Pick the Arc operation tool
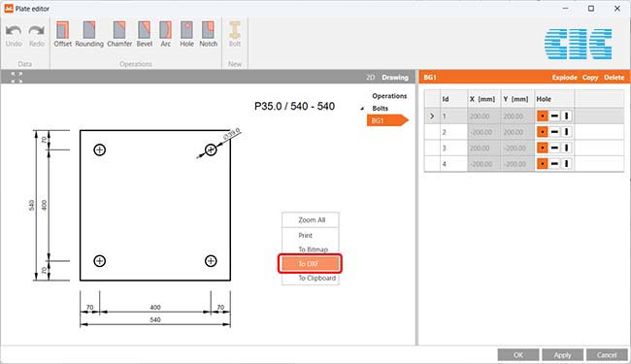The height and width of the screenshot is (364, 631). click(165, 30)
